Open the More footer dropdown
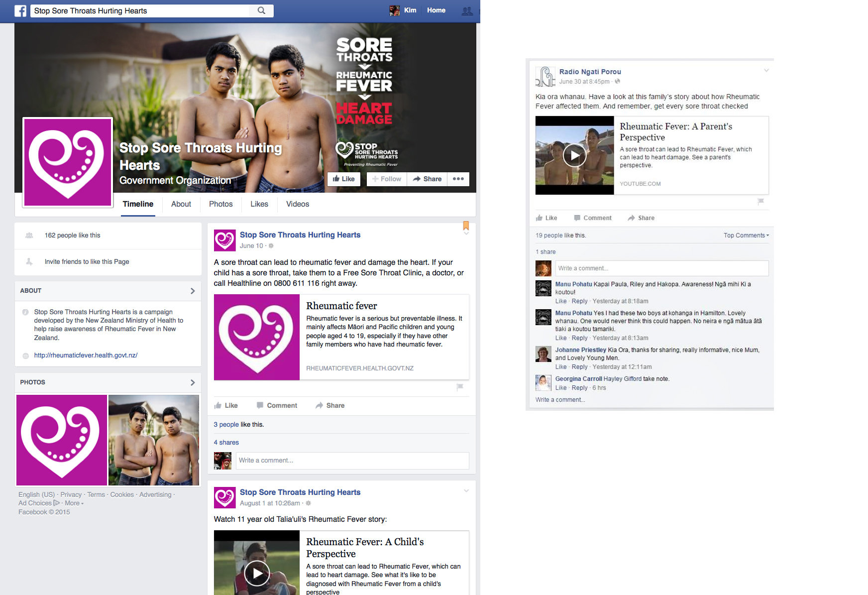868x595 pixels. pos(74,503)
